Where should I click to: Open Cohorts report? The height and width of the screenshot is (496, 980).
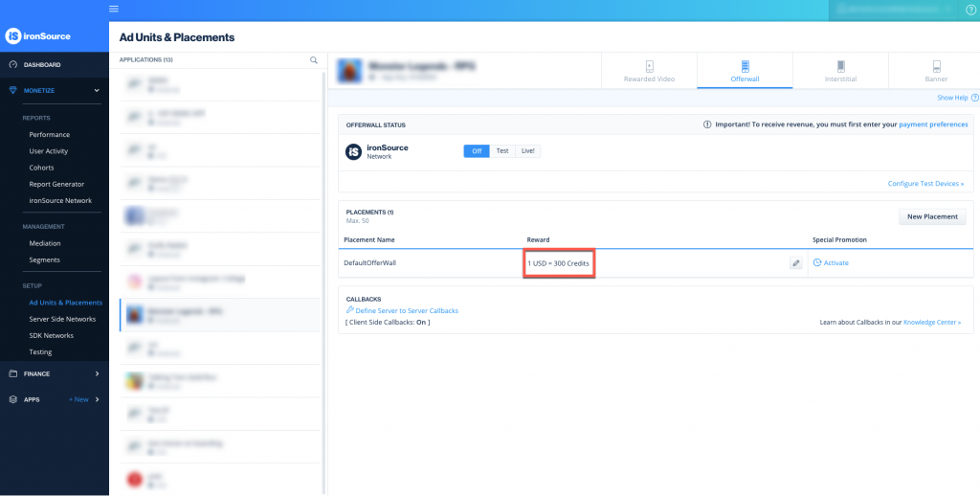[x=41, y=168]
